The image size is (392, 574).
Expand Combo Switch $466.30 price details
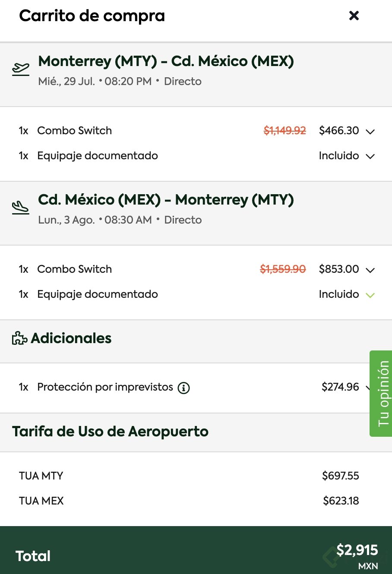tap(370, 131)
